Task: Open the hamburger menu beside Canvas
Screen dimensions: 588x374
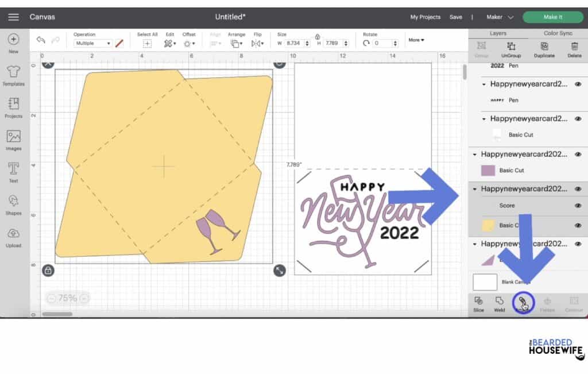Action: [x=14, y=17]
